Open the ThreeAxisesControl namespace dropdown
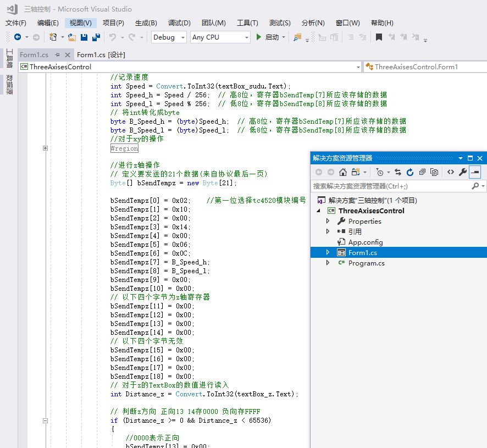Image resolution: width=487 pixels, height=448 pixels. point(358,67)
